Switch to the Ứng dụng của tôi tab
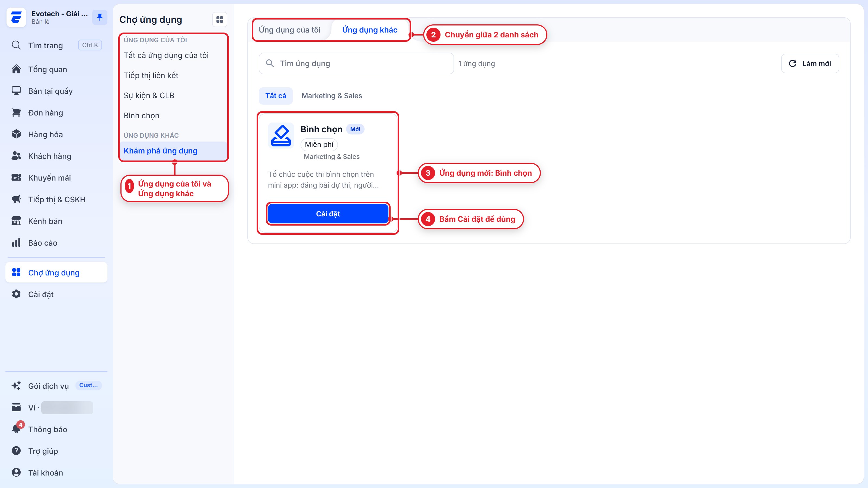 [289, 30]
